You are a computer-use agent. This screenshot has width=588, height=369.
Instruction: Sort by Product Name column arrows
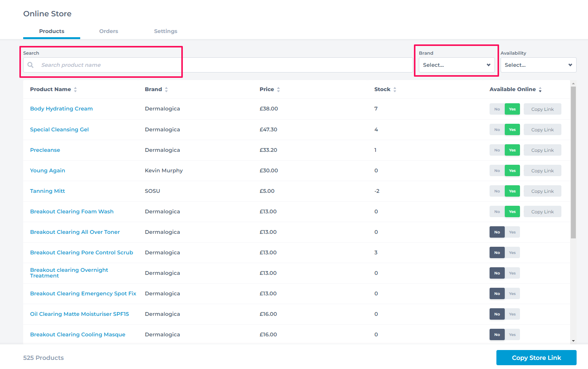tap(75, 90)
